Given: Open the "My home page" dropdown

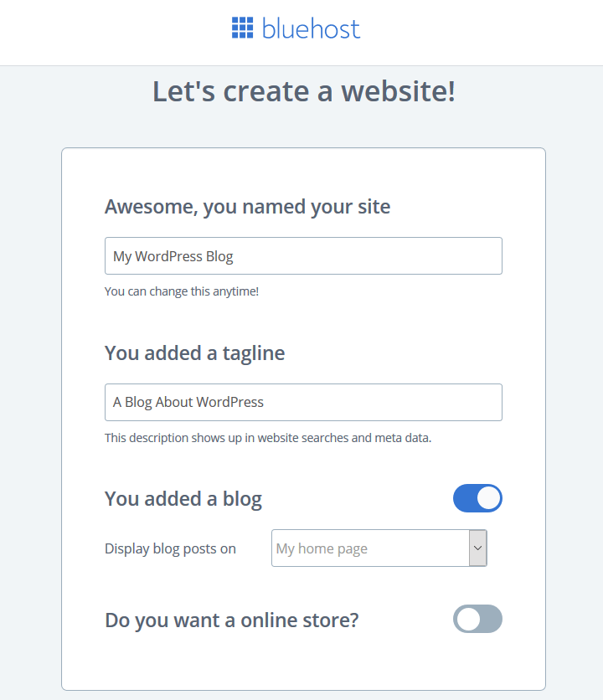Looking at the screenshot, I should pyautogui.click(x=379, y=548).
